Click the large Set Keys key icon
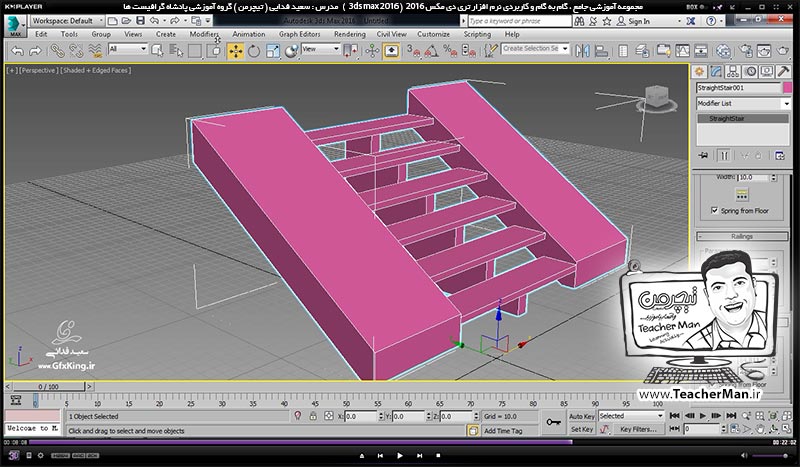Viewport: 800px width, 467px height. tap(553, 422)
